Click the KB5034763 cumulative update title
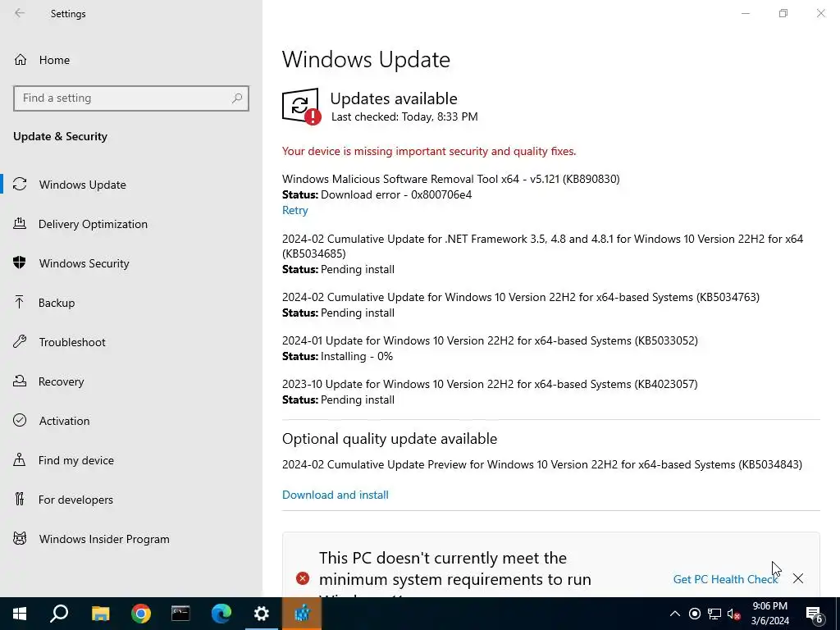 (x=521, y=297)
